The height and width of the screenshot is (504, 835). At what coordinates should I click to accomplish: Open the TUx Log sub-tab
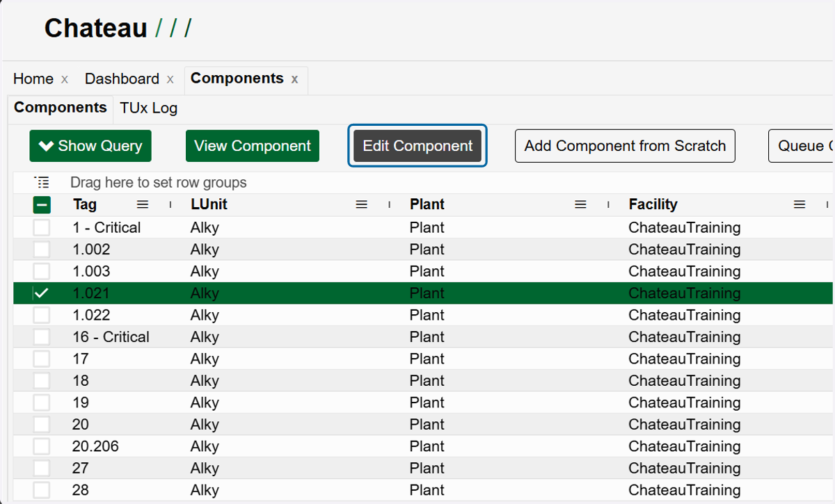148,108
